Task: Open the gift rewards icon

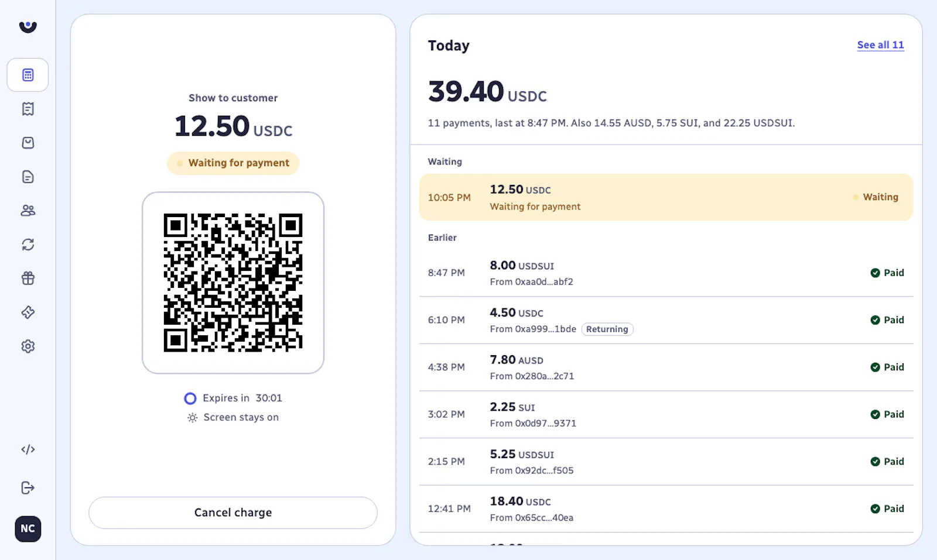Action: (x=28, y=279)
